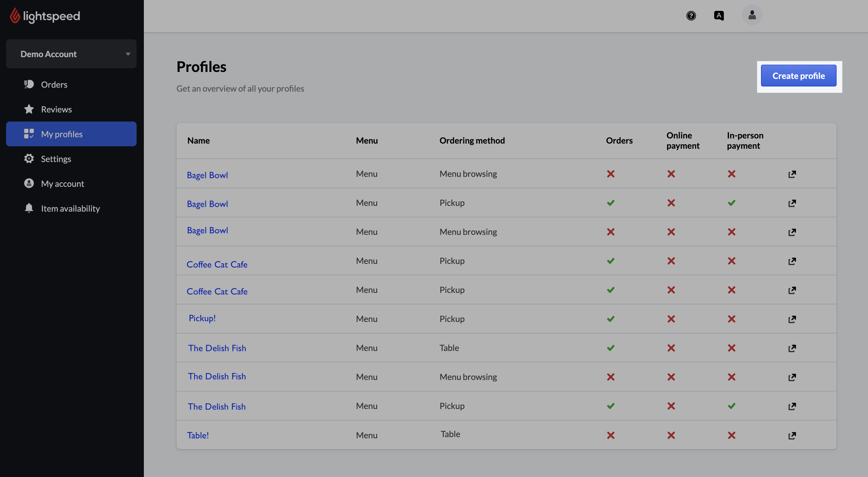The height and width of the screenshot is (477, 868).
Task: Open external link for Pickup! profile
Action: click(x=792, y=319)
